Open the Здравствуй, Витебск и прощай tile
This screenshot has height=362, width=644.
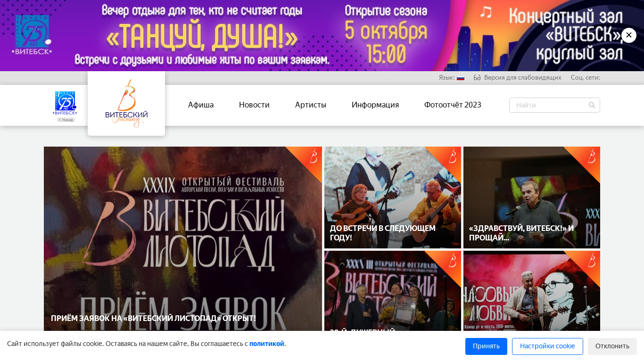pyautogui.click(x=532, y=197)
